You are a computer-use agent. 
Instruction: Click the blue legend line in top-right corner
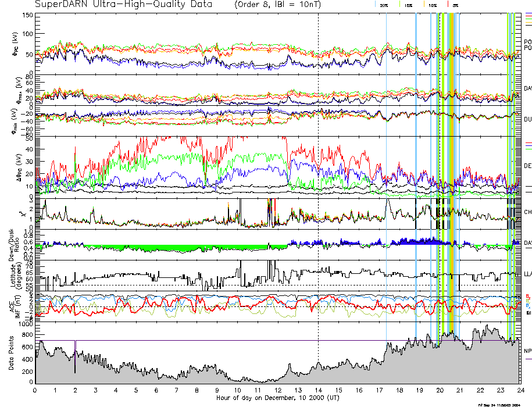(528, 13)
